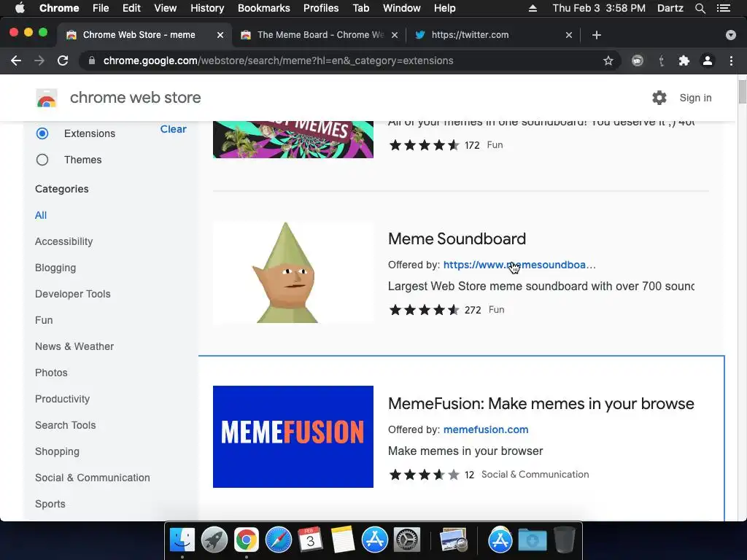Click the Chrome Web Store logo
Screen dimensions: 747x560
tap(47, 98)
